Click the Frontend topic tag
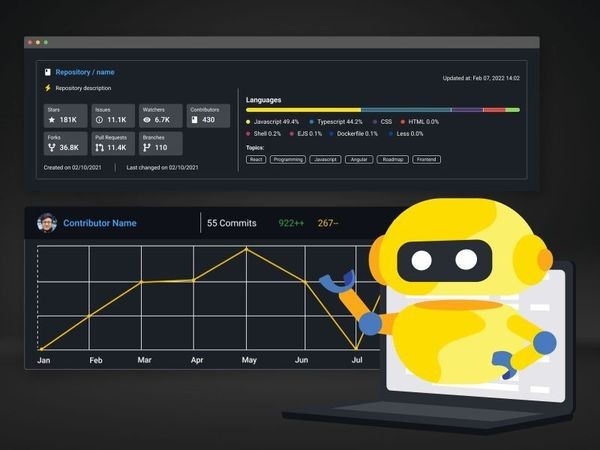 click(426, 159)
